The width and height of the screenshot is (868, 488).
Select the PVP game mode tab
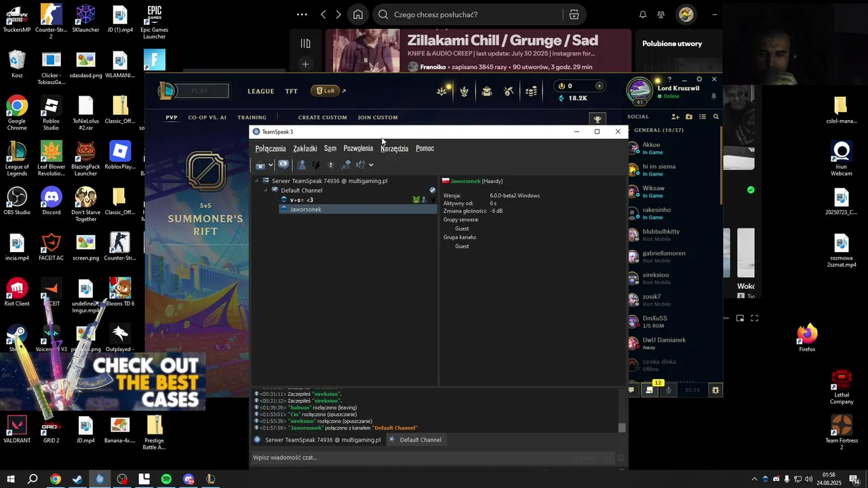[x=172, y=117]
